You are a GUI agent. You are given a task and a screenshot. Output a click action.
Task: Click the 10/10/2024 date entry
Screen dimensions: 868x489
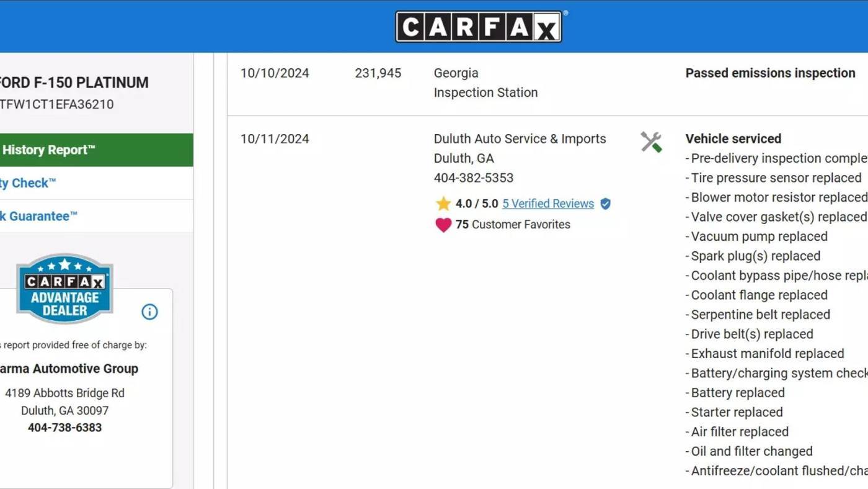click(x=275, y=73)
